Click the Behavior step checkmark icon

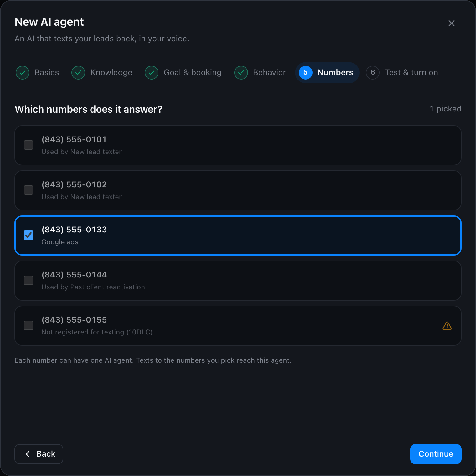(x=241, y=73)
